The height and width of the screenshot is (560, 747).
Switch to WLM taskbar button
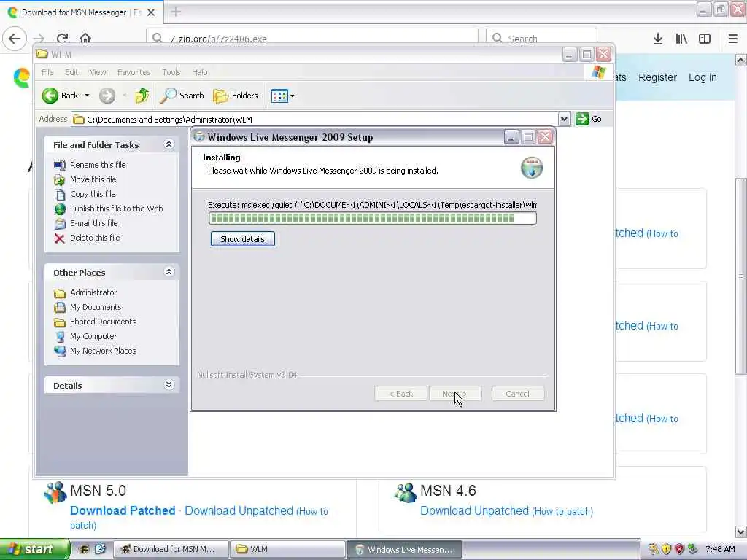click(287, 549)
